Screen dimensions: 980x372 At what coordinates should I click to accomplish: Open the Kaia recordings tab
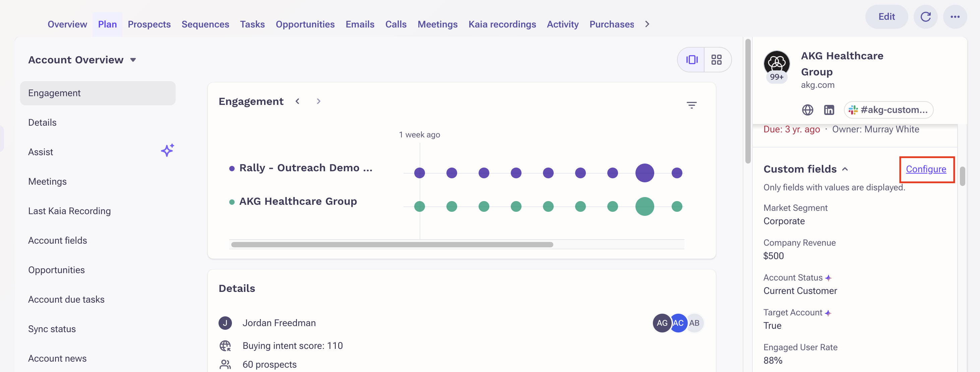coord(502,24)
